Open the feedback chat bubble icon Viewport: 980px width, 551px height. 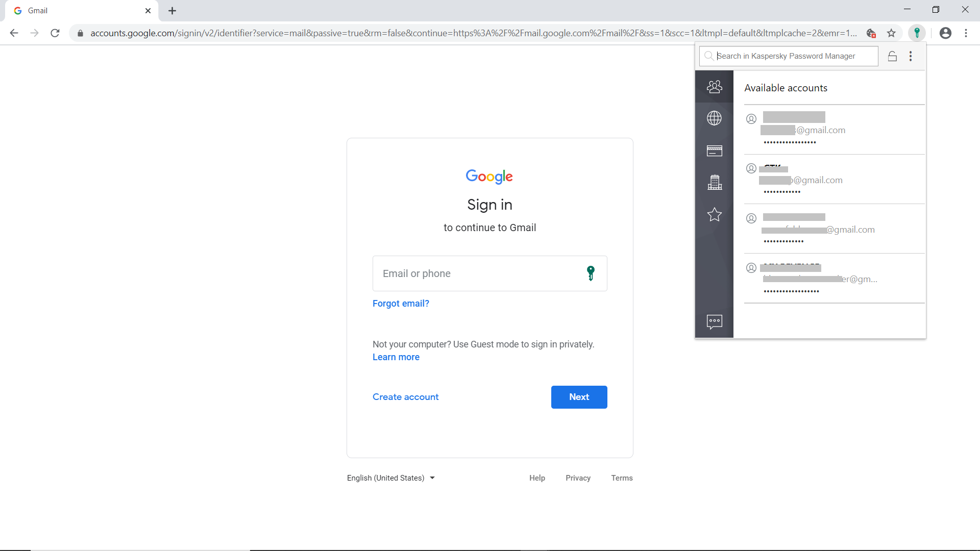[x=714, y=321]
